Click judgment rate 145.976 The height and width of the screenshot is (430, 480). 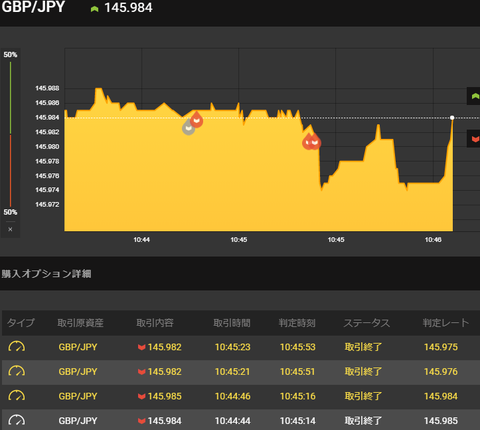(441, 372)
